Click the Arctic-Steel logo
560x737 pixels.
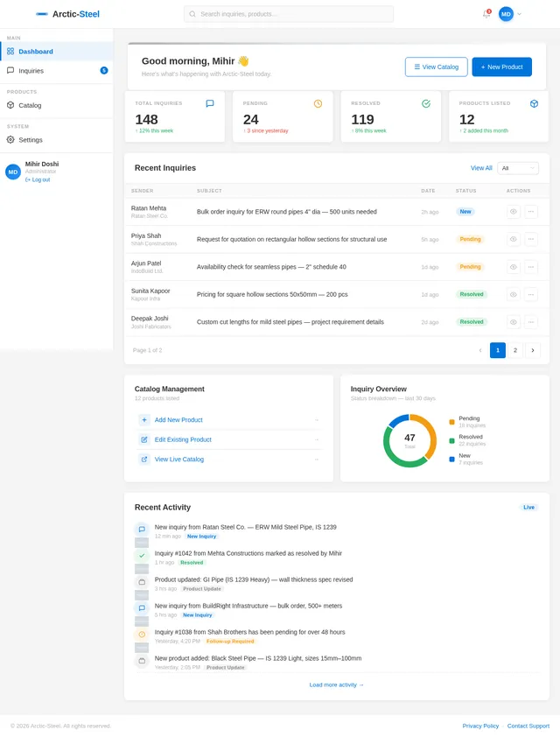(67, 14)
